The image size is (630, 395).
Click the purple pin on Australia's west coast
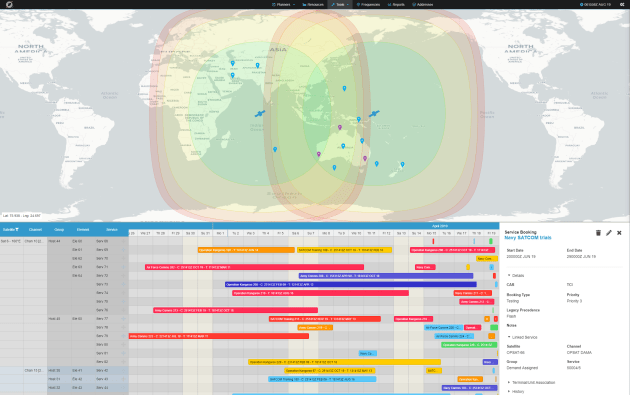pyautogui.click(x=319, y=154)
